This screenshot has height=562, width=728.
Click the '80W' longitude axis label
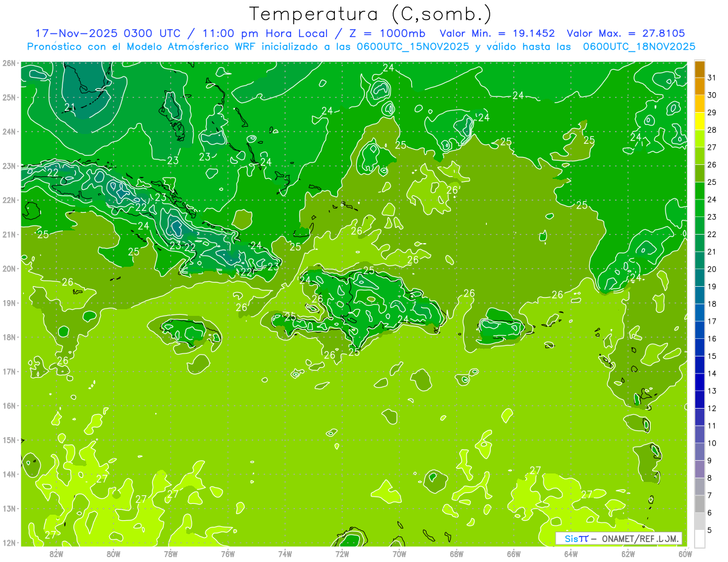[x=113, y=554]
